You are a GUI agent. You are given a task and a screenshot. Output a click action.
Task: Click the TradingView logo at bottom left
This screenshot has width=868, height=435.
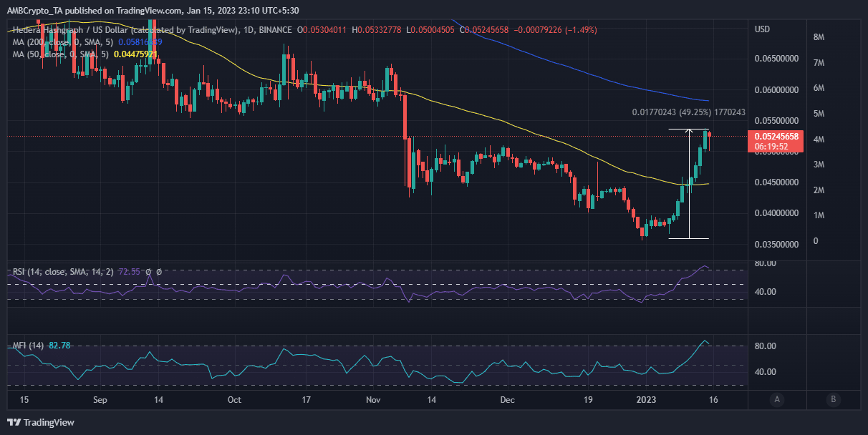(x=41, y=422)
